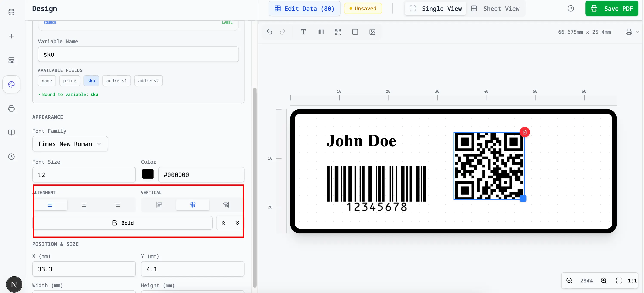Set text alignment to center
This screenshot has width=644, height=293.
pyautogui.click(x=84, y=205)
